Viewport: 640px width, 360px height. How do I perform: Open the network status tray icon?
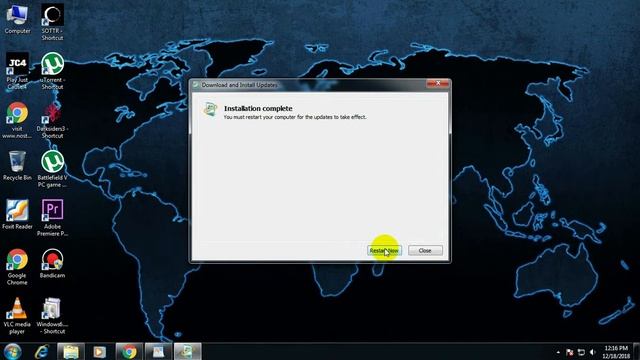(x=581, y=352)
